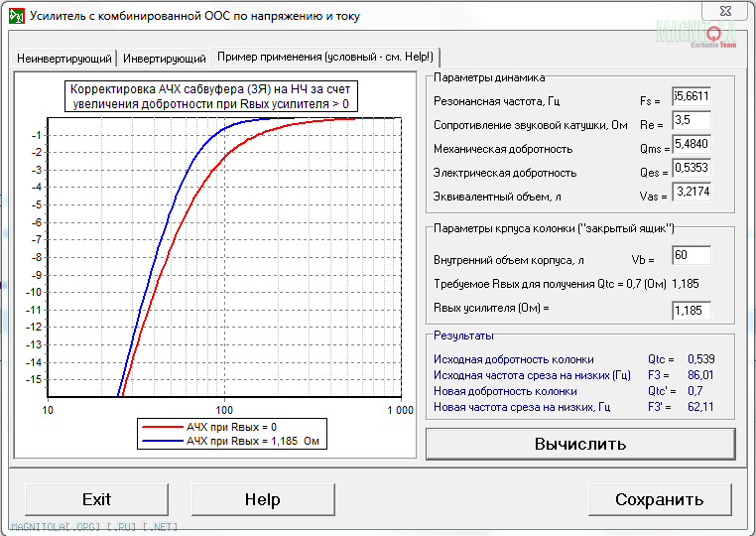756x536 pixels.
Task: Click the F3' new cutoff frequency value 62,11
Action: point(701,407)
